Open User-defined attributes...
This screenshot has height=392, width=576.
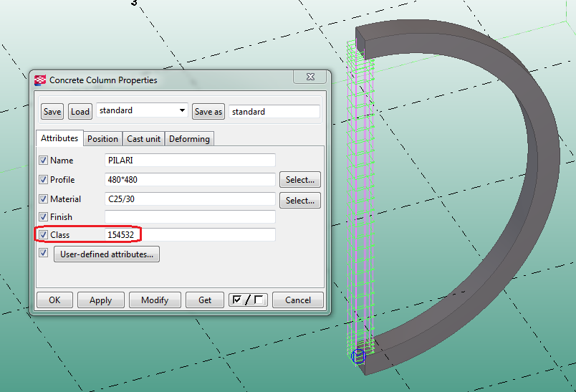[107, 254]
